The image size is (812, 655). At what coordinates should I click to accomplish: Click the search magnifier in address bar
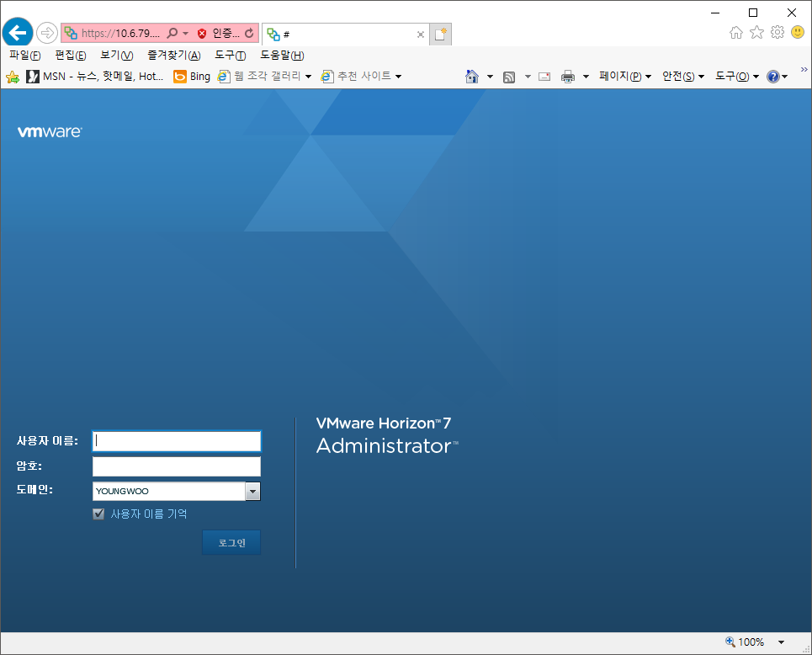[172, 33]
